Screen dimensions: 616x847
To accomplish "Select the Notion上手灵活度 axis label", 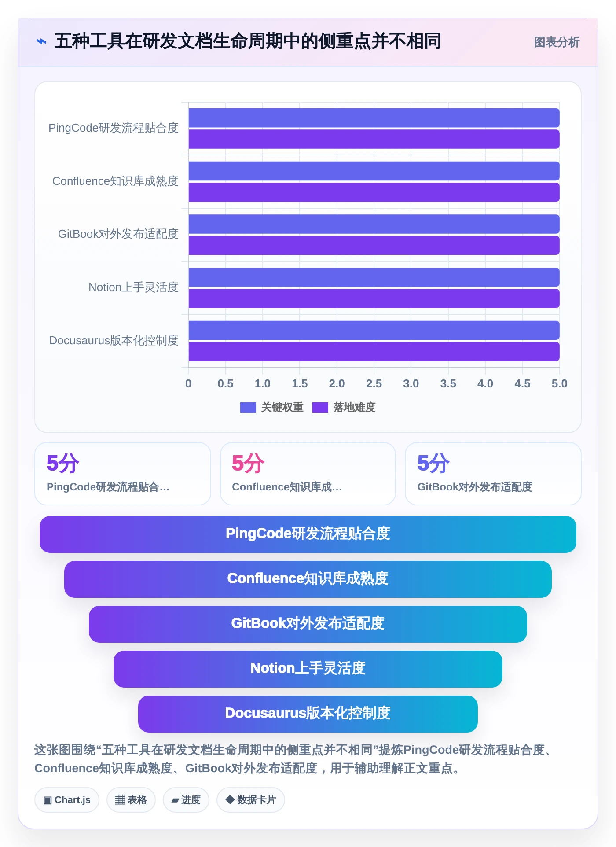I will 133,287.
